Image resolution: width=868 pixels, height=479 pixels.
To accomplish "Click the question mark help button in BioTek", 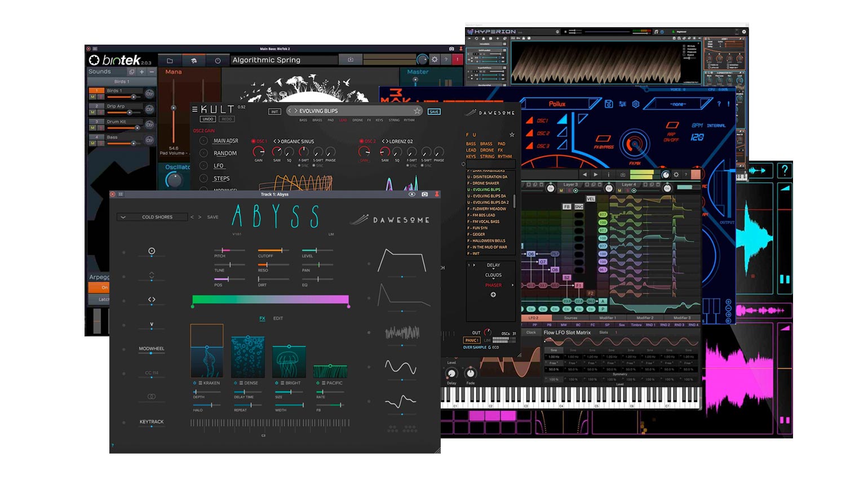I will [446, 59].
